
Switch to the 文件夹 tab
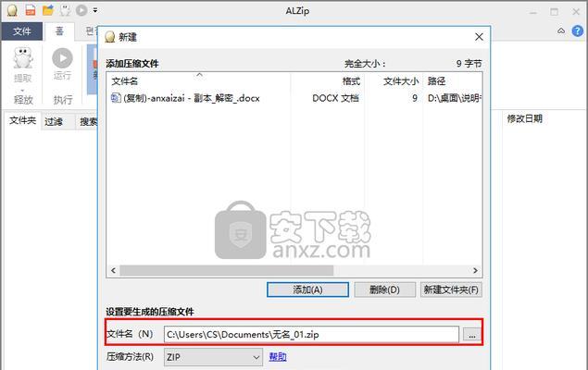pyautogui.click(x=22, y=120)
